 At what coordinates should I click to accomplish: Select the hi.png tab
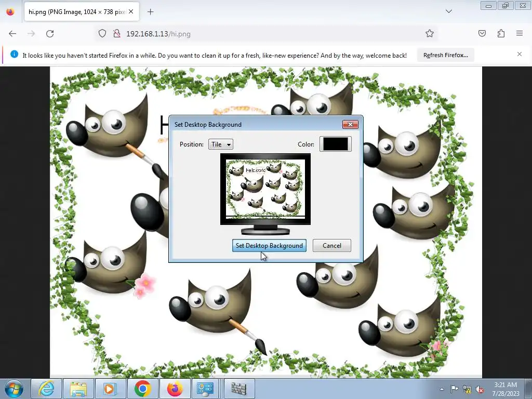click(81, 12)
